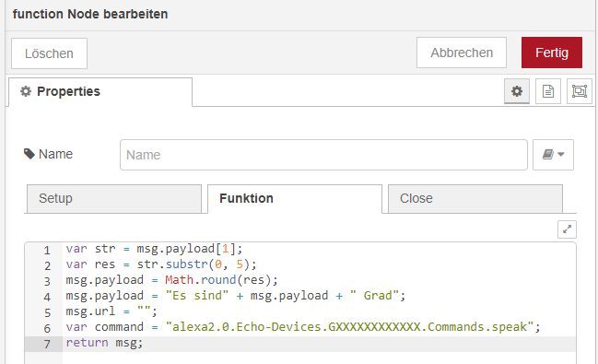Viewport: 598px width, 364px height.
Task: Click the Properties tab header
Action: [x=100, y=91]
